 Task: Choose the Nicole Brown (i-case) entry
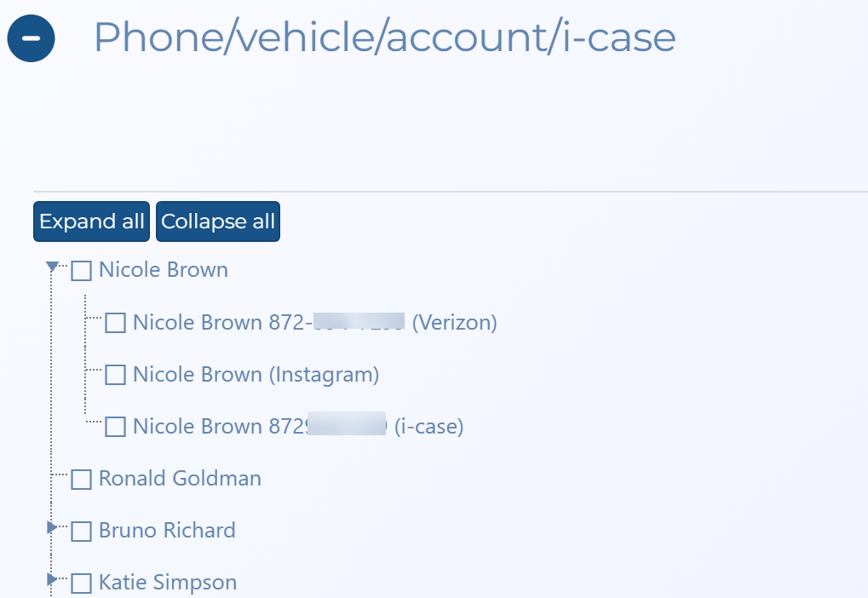(297, 427)
